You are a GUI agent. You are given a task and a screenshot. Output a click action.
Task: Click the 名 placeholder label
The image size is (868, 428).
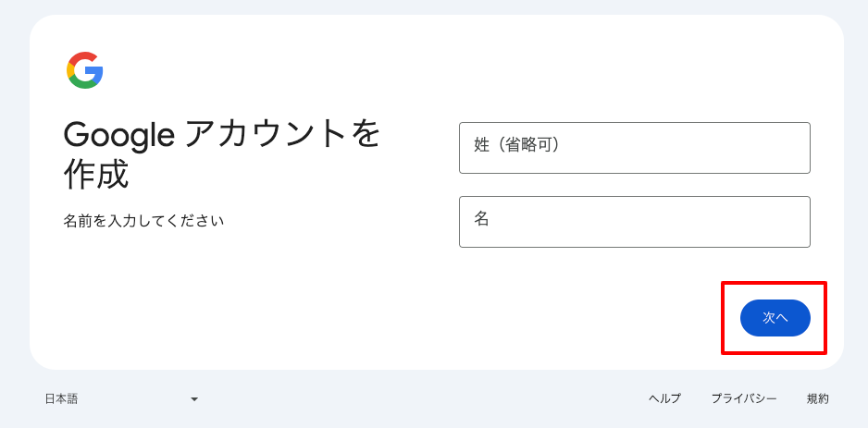pyautogui.click(x=481, y=218)
